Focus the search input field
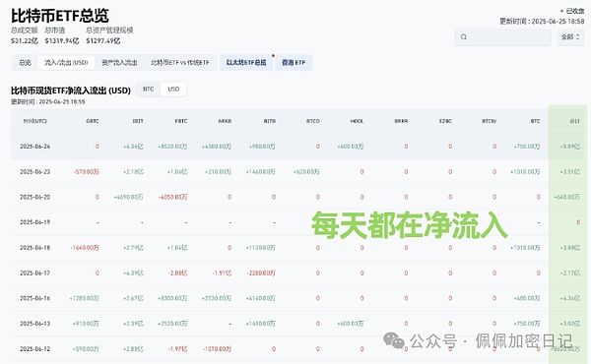This screenshot has height=364, width=591. 502,36
